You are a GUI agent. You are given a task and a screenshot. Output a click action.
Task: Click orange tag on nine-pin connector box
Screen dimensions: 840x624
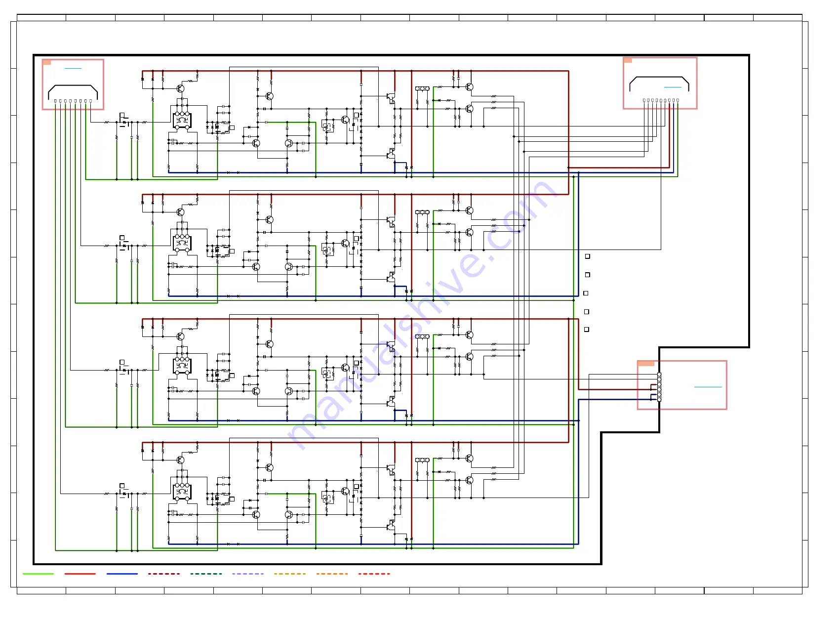point(628,60)
